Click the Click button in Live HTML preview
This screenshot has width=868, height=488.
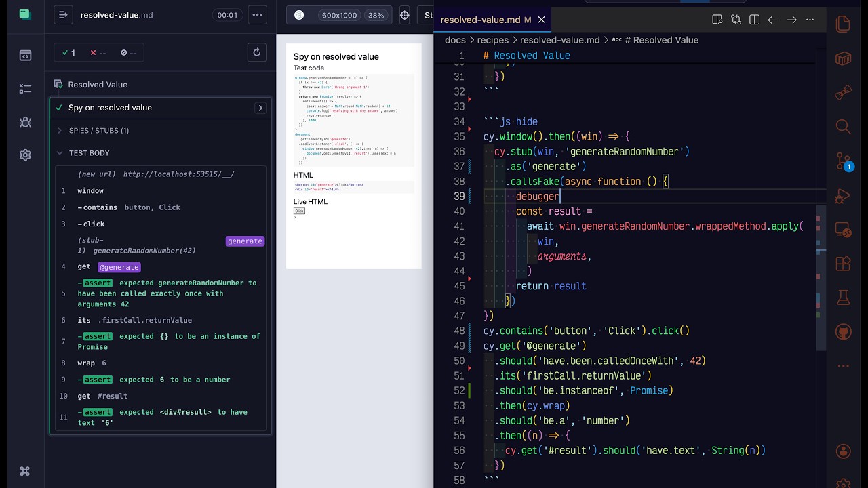tap(299, 211)
